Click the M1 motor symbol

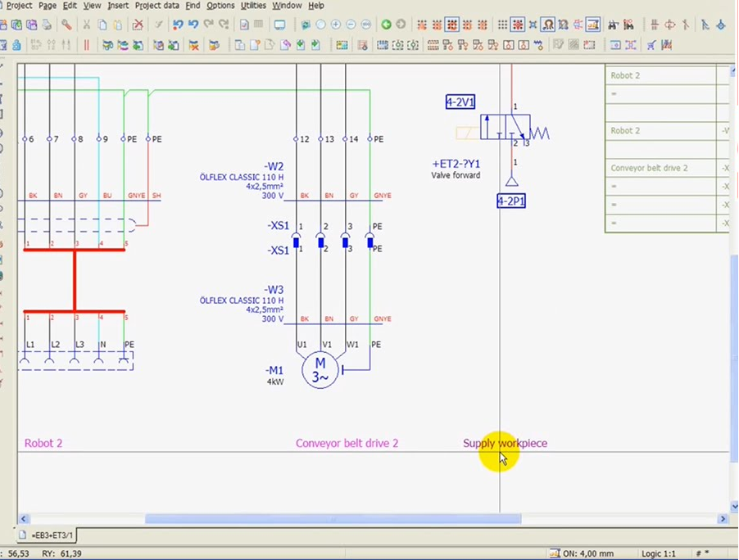(x=320, y=370)
